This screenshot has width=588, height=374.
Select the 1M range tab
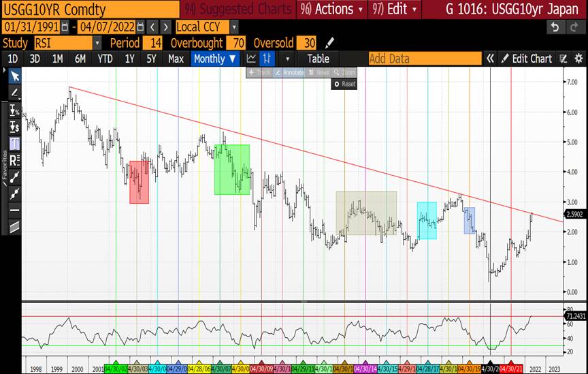57,59
